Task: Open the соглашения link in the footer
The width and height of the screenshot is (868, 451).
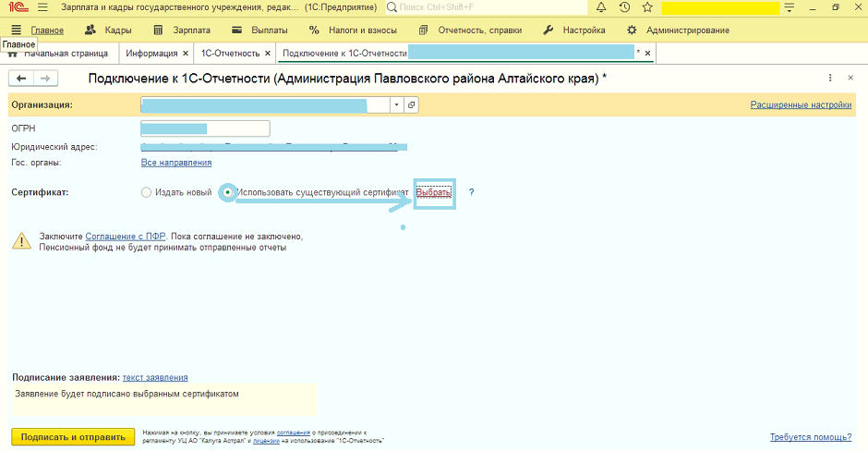Action: pos(294,433)
